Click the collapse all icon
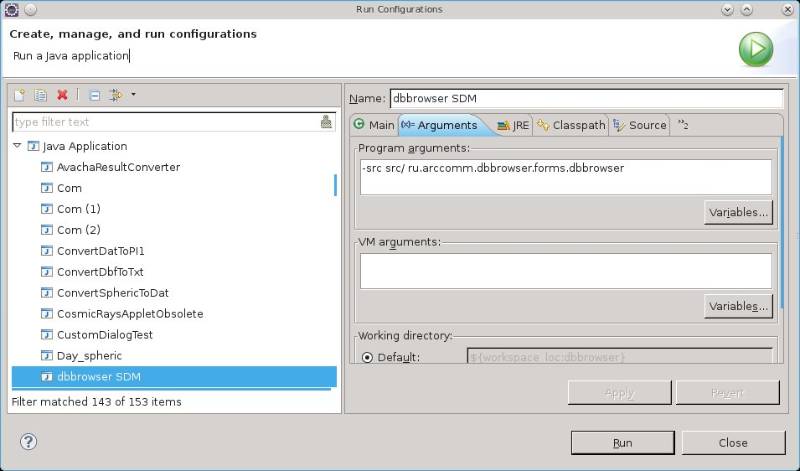Image resolution: width=800 pixels, height=471 pixels. click(x=94, y=95)
